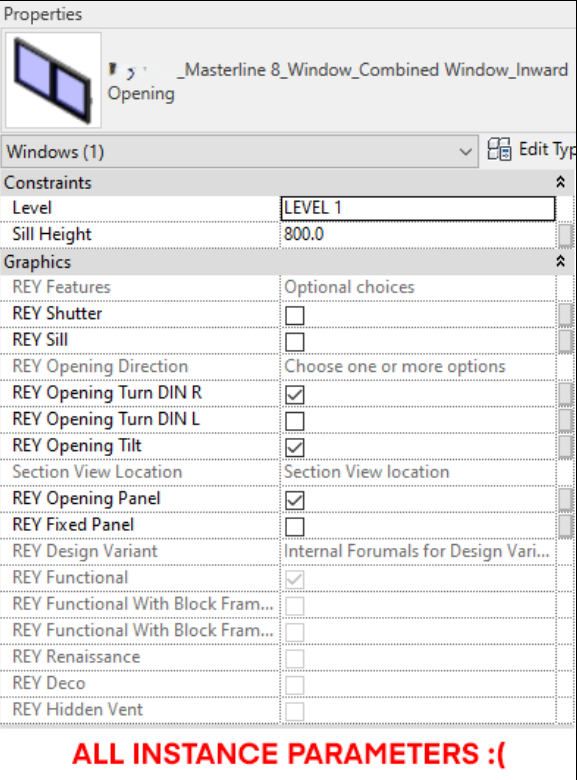Select the Sill Height parameter label
This screenshot has height=780, width=577.
(52, 234)
